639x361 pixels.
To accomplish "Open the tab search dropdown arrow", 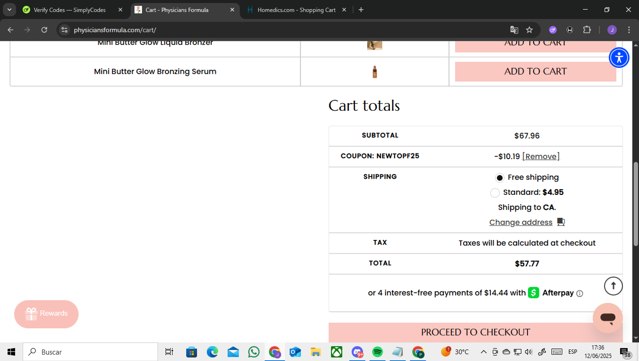I will tap(9, 10).
